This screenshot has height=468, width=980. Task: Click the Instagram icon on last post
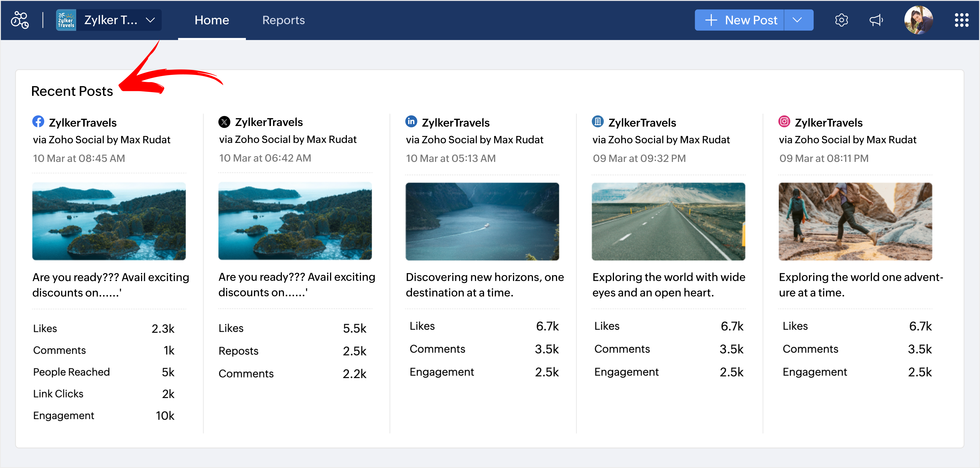(x=784, y=122)
